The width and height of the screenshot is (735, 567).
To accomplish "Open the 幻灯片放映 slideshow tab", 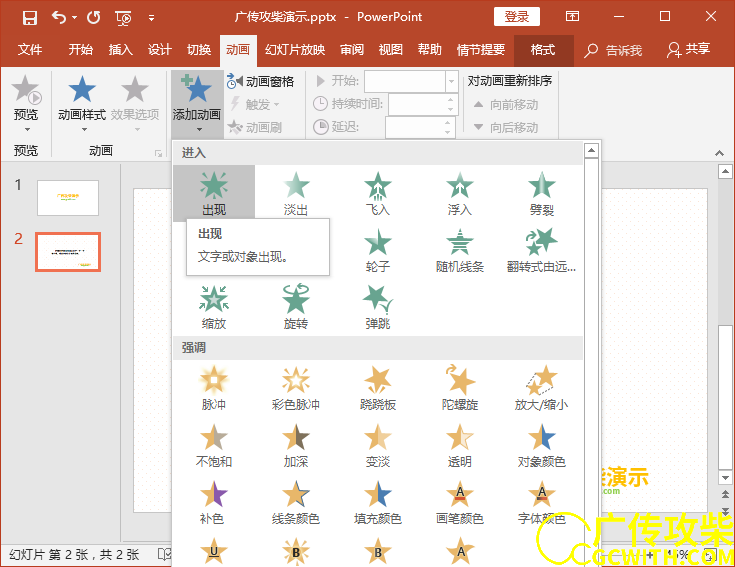I will pos(295,50).
